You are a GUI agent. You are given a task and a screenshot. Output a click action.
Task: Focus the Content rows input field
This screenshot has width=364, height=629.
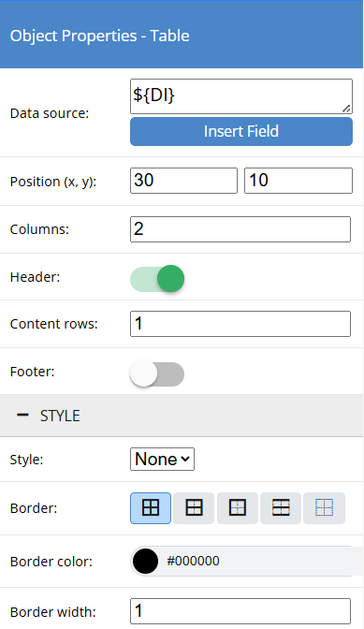click(x=240, y=324)
